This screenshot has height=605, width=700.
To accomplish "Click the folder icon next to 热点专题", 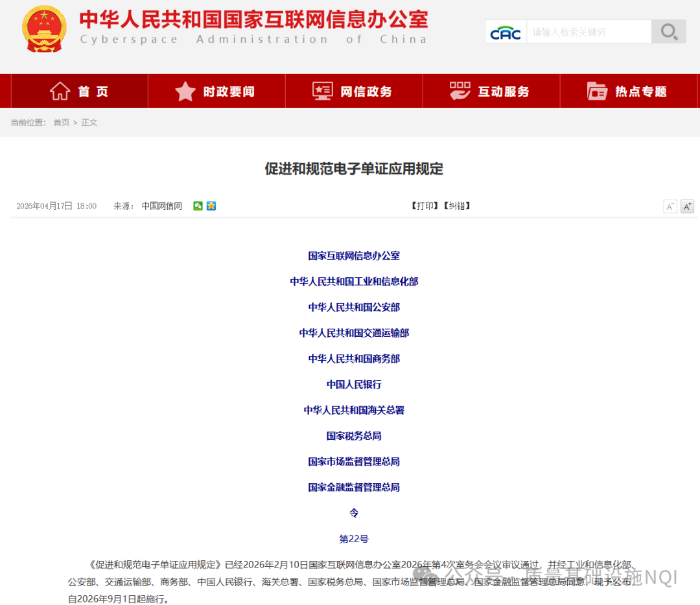I will (597, 91).
